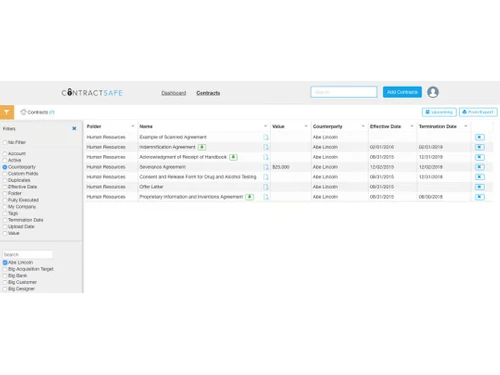Click the Contracts breadcrumb link
This screenshot has width=500, height=375.
38,112
